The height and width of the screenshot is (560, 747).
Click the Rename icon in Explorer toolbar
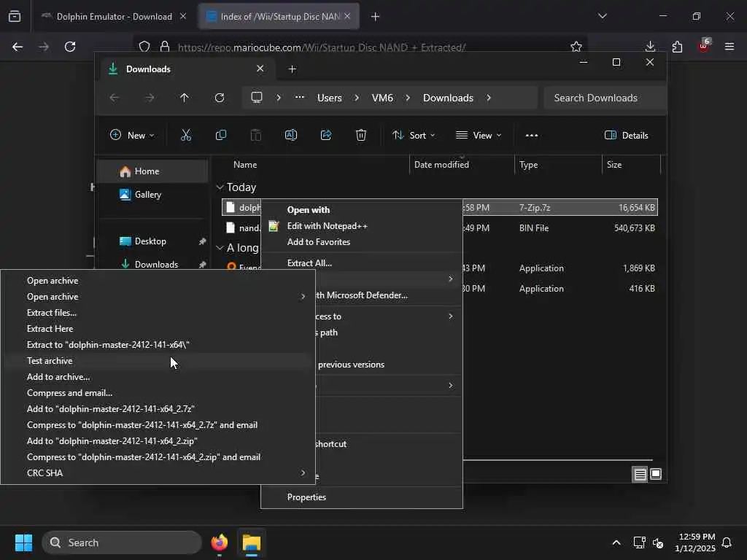[290, 135]
